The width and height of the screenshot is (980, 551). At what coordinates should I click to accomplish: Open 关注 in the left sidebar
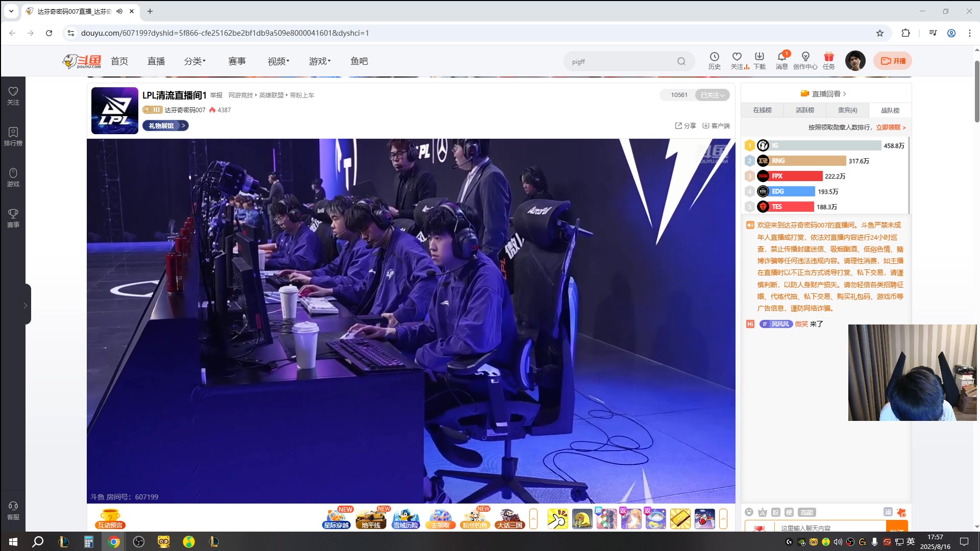tap(13, 95)
